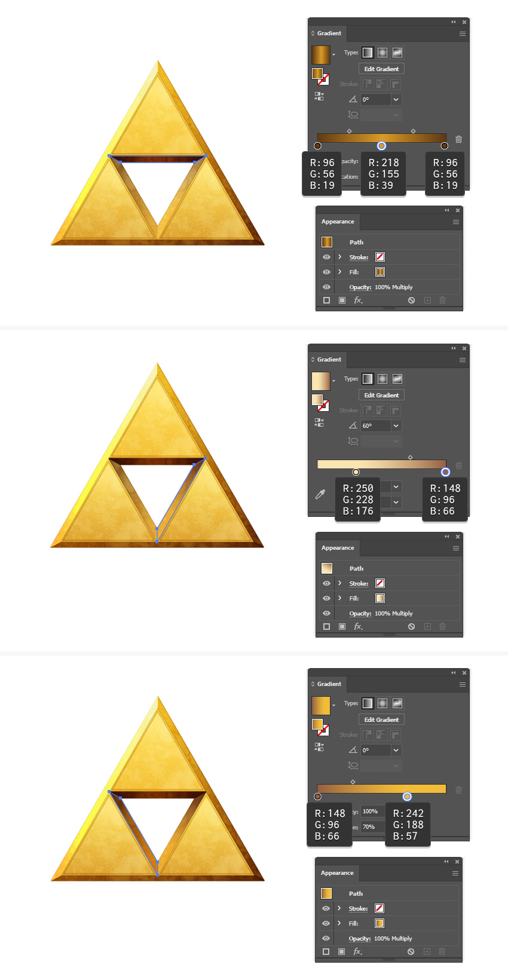Screen dimensions: 508x980
Task: Select Freeform gradient type in the 60° Gradient panel
Action: pos(397,379)
